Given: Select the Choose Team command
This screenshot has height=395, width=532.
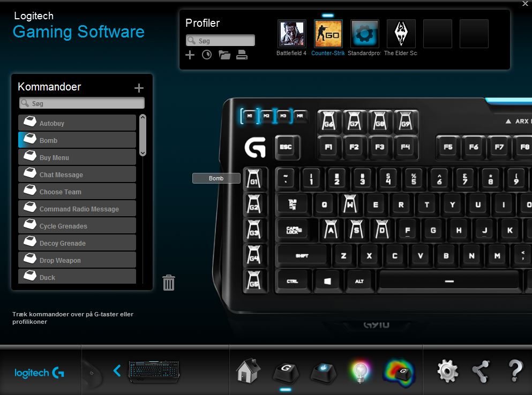Looking at the screenshot, I should tap(77, 191).
